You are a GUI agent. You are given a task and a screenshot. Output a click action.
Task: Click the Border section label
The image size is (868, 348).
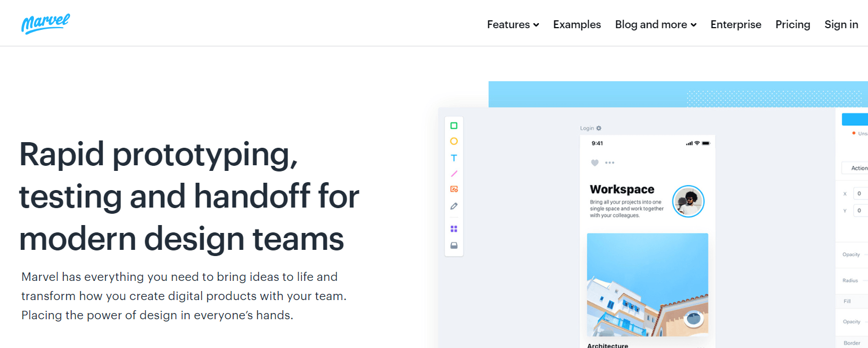pos(852,343)
